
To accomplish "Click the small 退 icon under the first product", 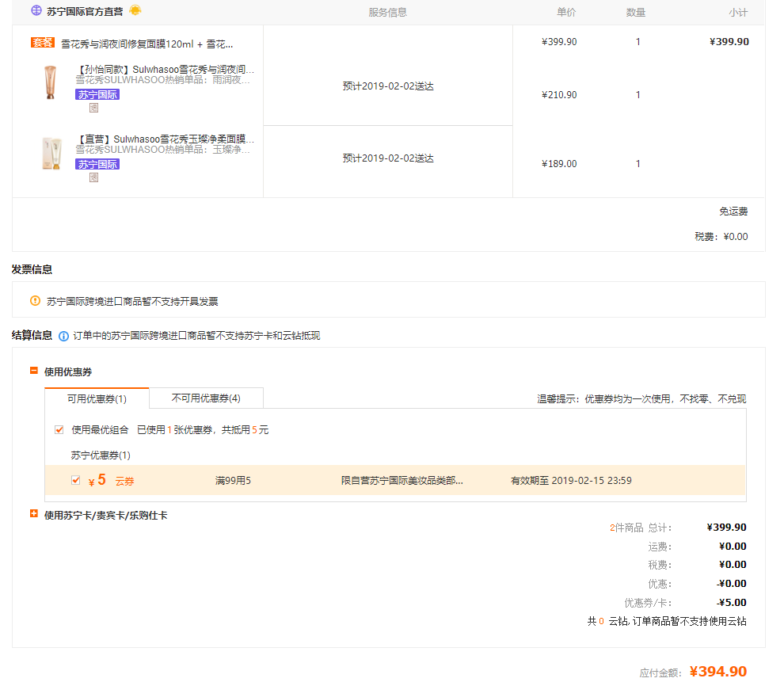I will coord(93,108).
